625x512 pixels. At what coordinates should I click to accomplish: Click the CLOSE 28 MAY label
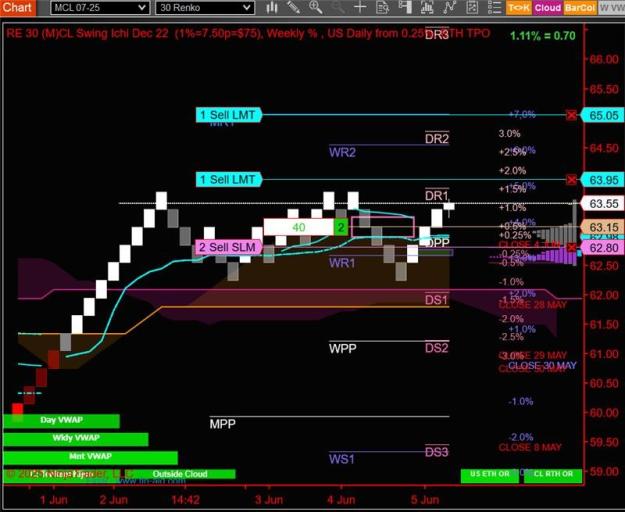(x=533, y=305)
